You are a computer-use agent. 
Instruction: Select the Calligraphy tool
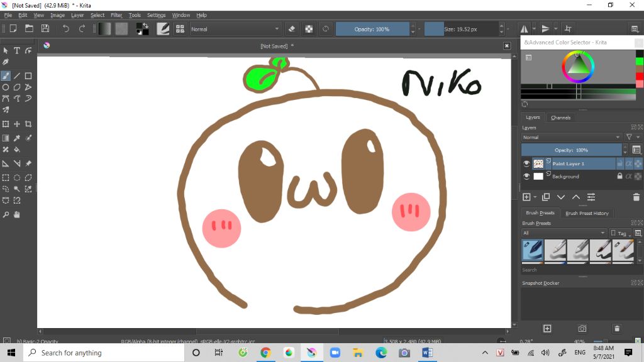click(6, 62)
